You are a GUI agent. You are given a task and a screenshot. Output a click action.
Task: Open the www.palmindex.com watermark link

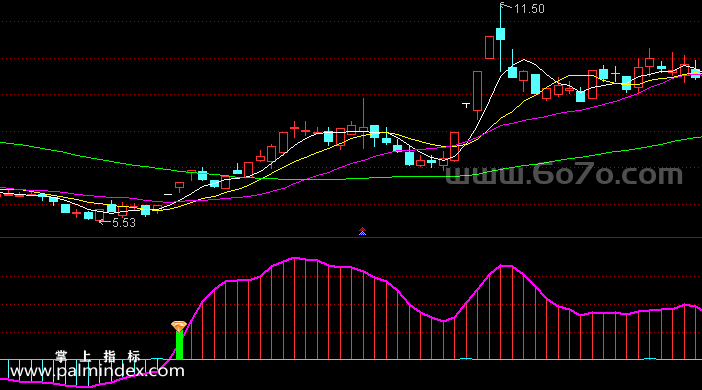pyautogui.click(x=98, y=371)
